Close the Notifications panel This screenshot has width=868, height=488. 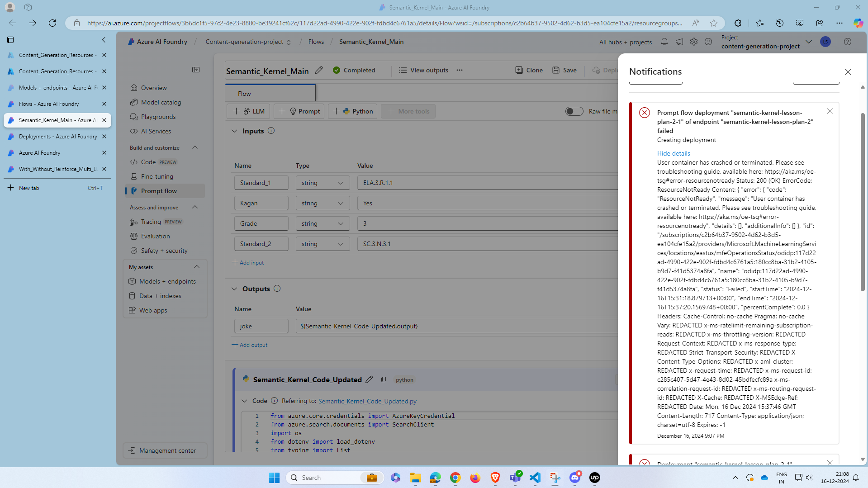(848, 72)
